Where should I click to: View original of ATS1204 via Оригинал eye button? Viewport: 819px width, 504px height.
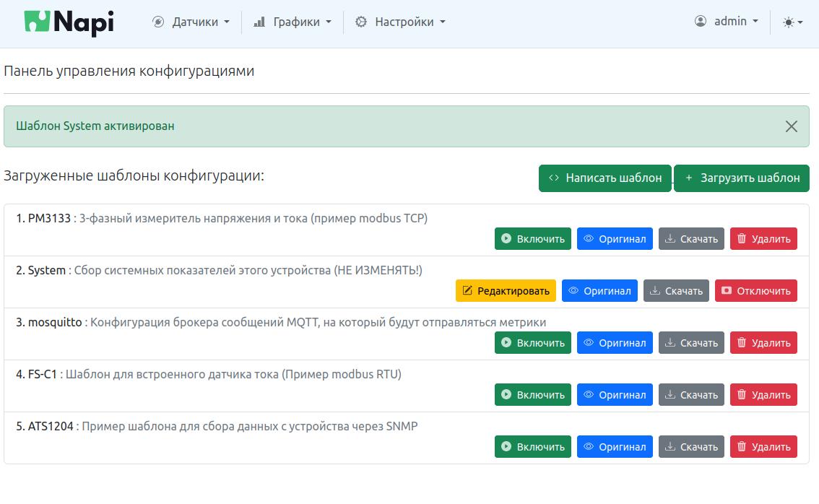tap(615, 446)
